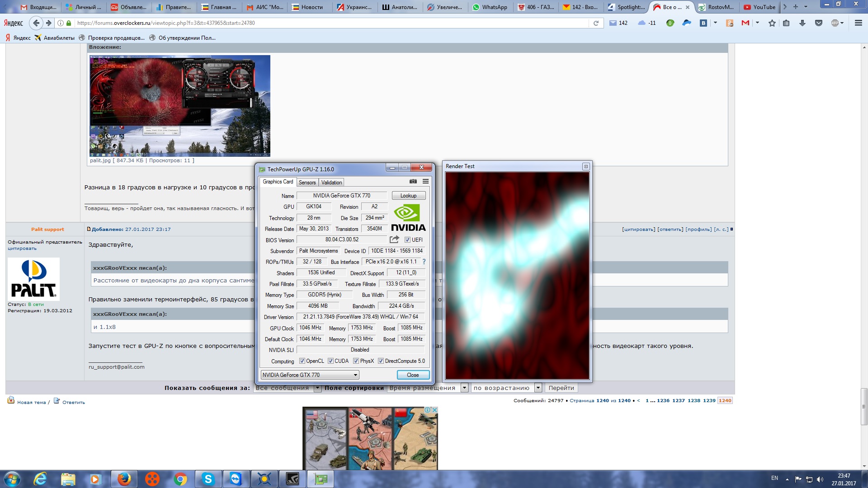
Task: Toggle the PhysX checkbox
Action: (x=356, y=361)
